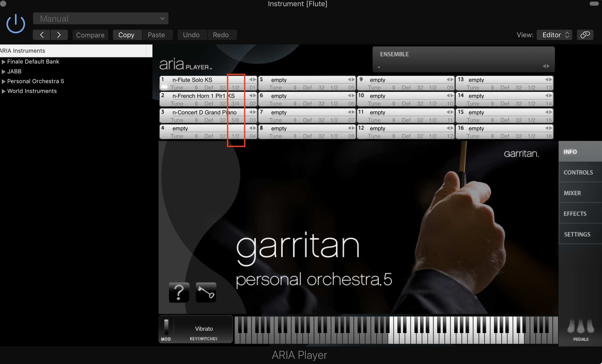
Task: Click the left pedal
Action: point(571,327)
